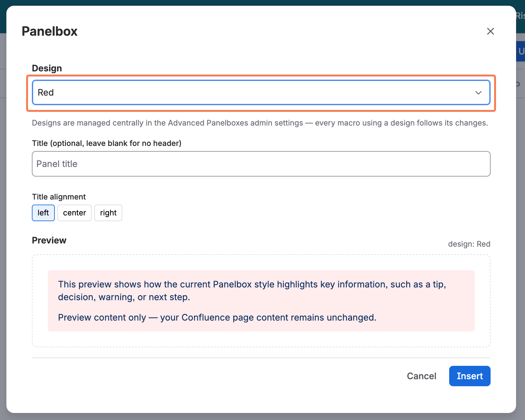The width and height of the screenshot is (525, 420).
Task: Click the Design section heading
Action: (47, 68)
